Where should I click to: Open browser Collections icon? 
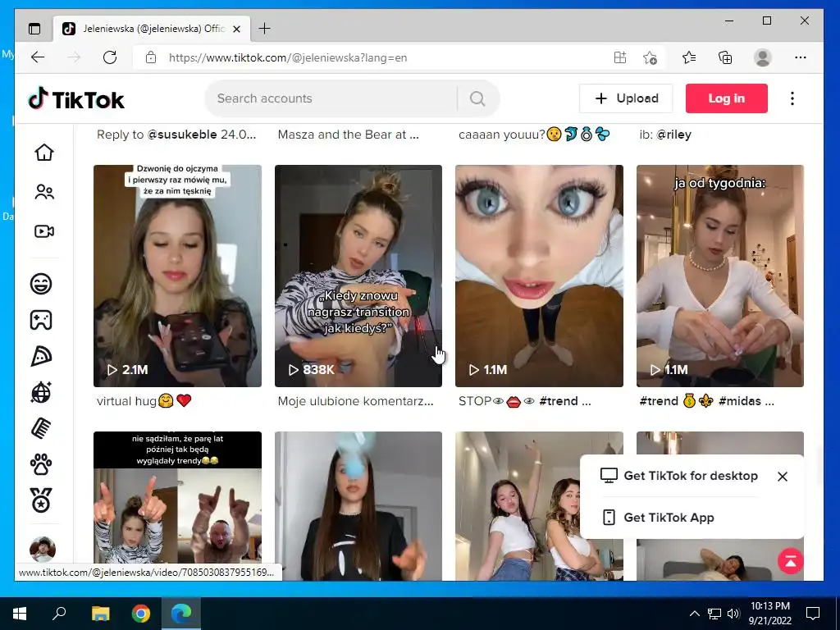(x=725, y=57)
